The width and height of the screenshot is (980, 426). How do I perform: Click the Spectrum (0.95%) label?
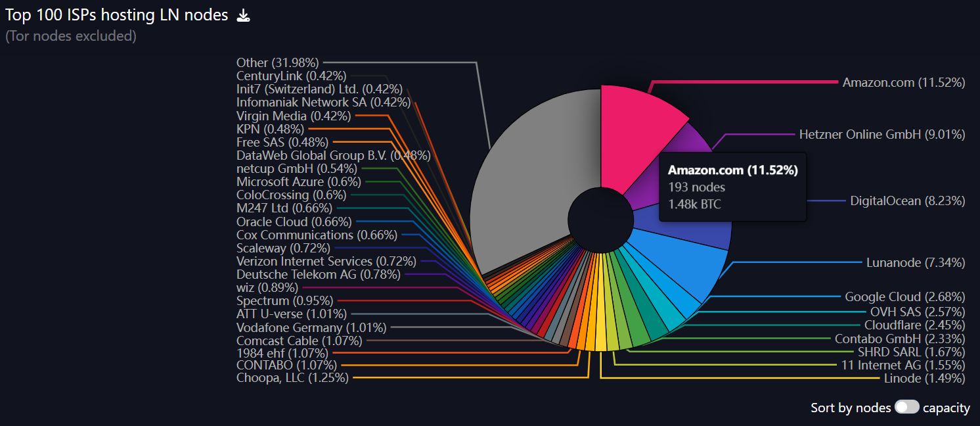pos(285,301)
